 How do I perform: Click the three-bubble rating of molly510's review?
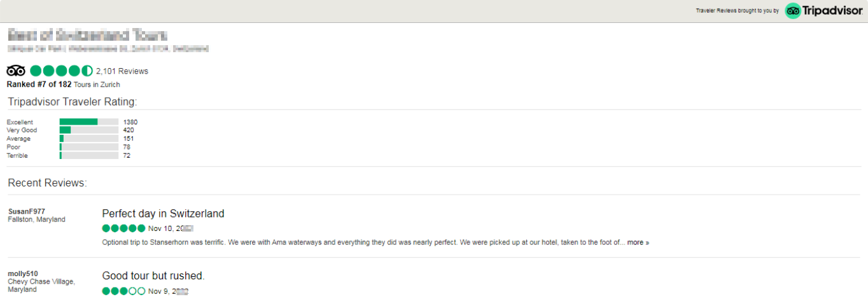coord(123,291)
